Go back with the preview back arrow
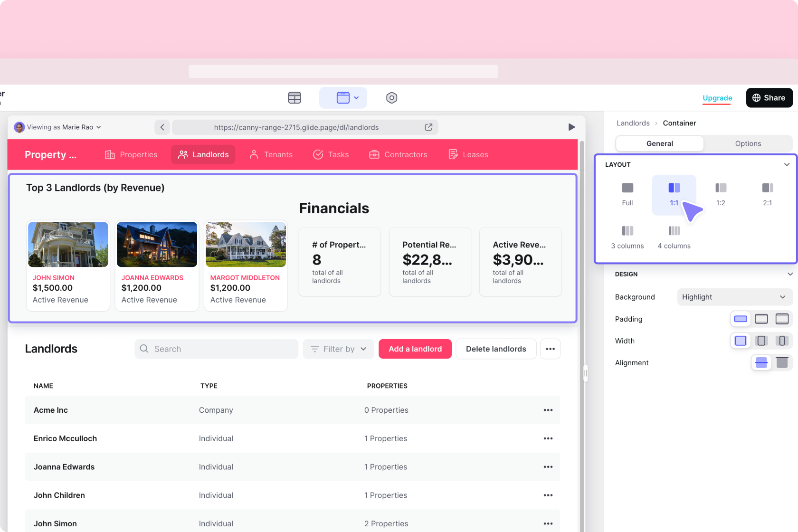This screenshot has height=532, width=798. tap(162, 127)
